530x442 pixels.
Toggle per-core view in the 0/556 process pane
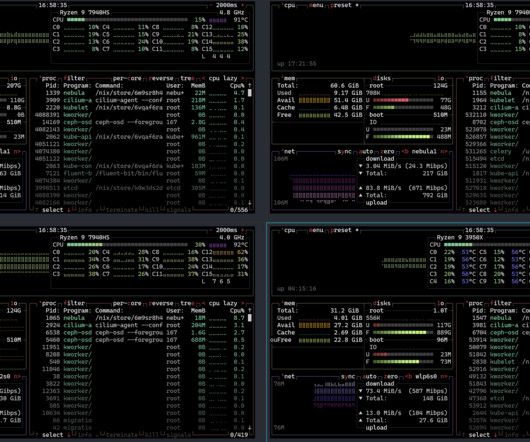coord(127,78)
